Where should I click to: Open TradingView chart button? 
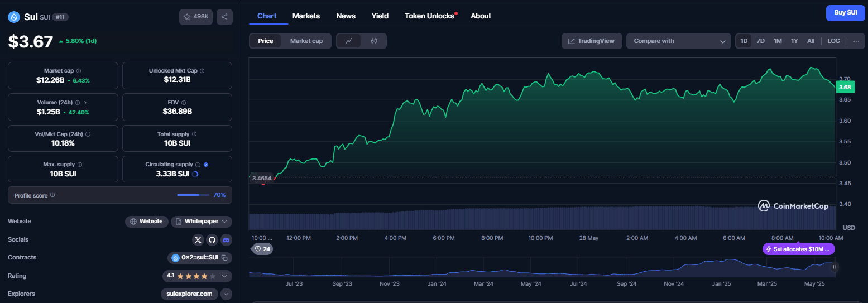[592, 41]
